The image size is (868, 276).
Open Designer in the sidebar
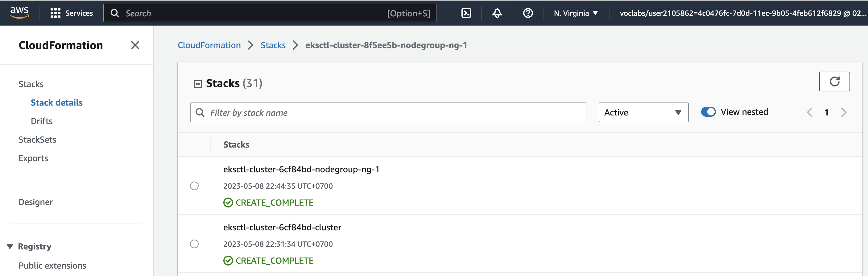point(36,202)
